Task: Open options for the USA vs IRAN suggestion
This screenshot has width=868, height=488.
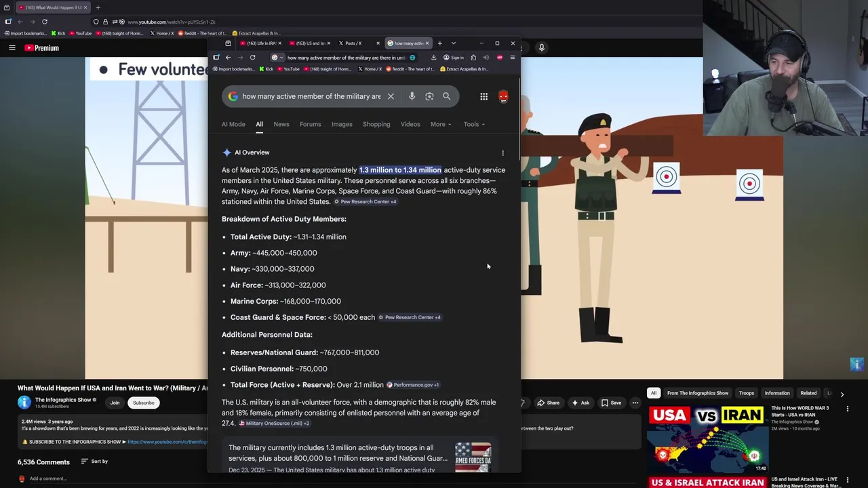Action: [847, 409]
